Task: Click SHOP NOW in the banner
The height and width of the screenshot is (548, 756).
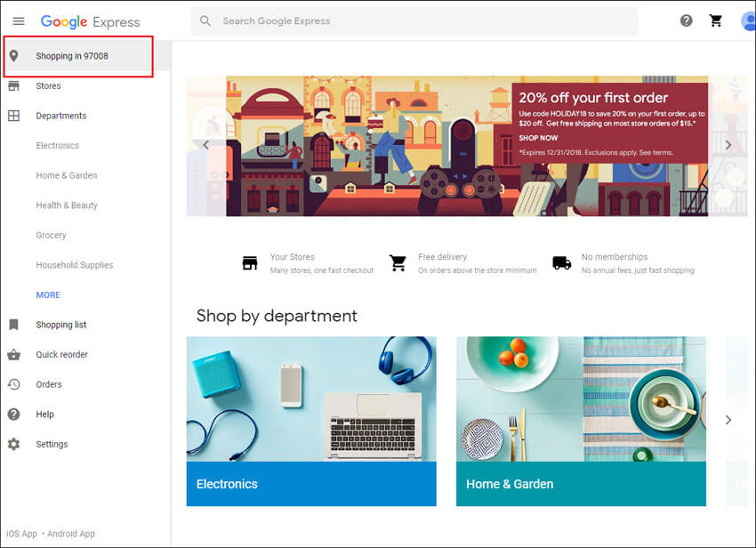Action: coord(538,138)
